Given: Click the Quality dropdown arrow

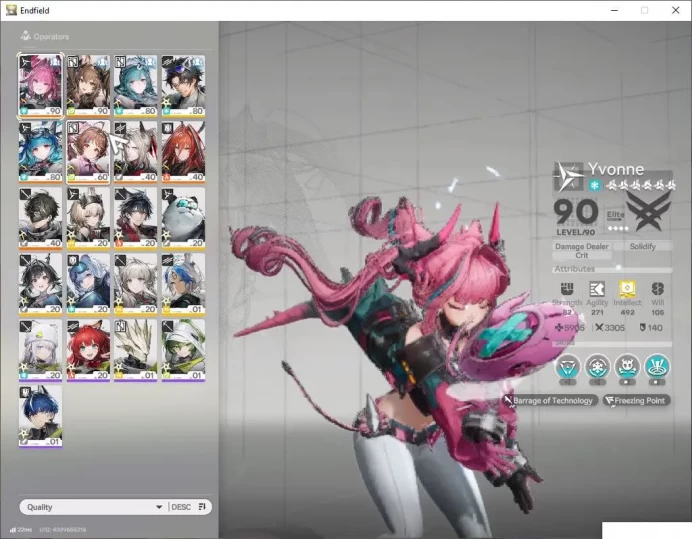Looking at the screenshot, I should pyautogui.click(x=159, y=507).
